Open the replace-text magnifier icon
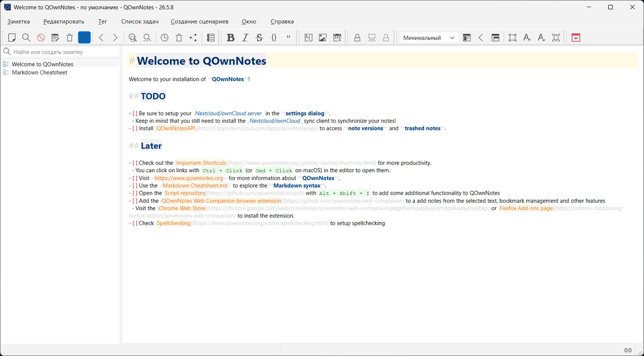Viewport: 644px width, 356px height. pyautogui.click(x=147, y=38)
